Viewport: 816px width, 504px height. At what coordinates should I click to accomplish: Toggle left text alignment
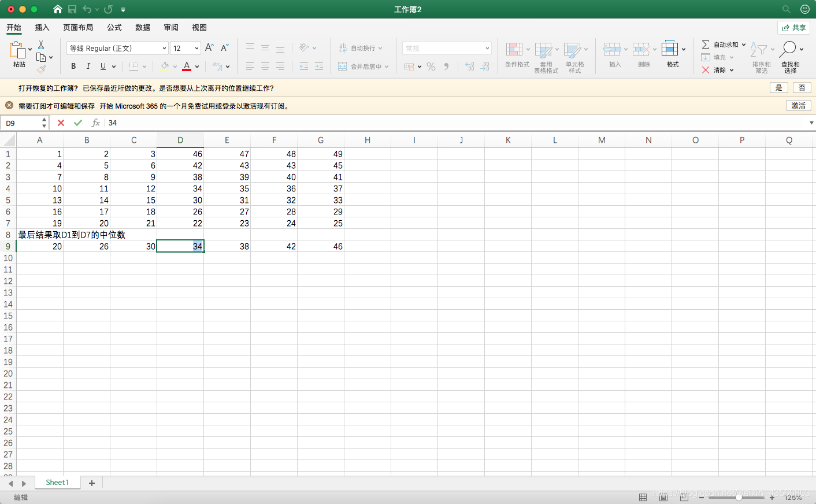tap(250, 66)
